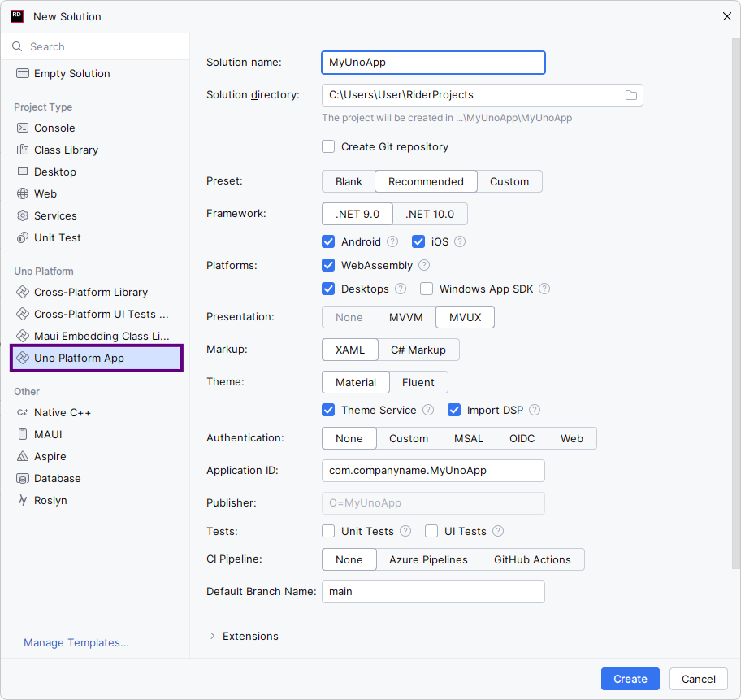
Task: Click the help icon next to Android
Action: tap(392, 241)
